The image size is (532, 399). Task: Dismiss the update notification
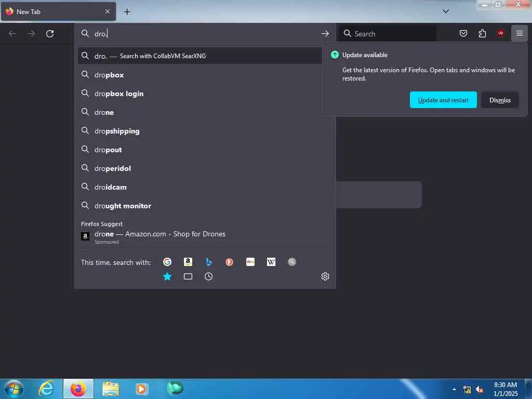click(x=500, y=100)
